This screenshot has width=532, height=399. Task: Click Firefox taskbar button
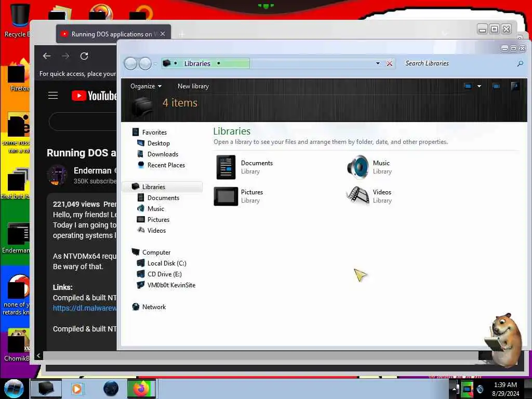141,389
